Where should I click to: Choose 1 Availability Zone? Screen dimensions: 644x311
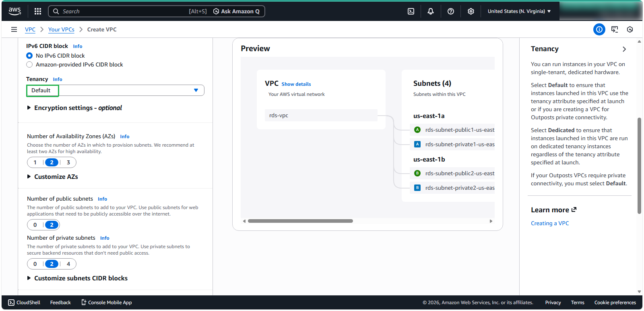35,162
